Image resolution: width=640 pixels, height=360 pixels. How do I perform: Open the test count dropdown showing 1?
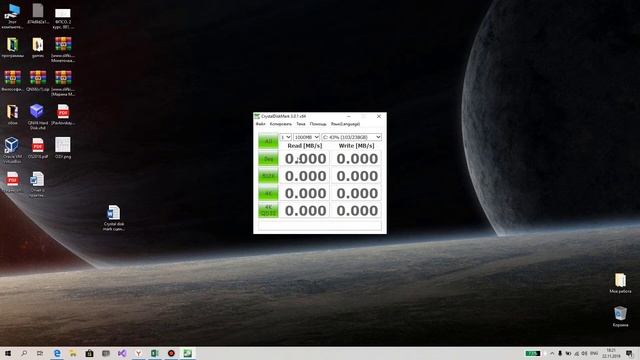(285, 137)
